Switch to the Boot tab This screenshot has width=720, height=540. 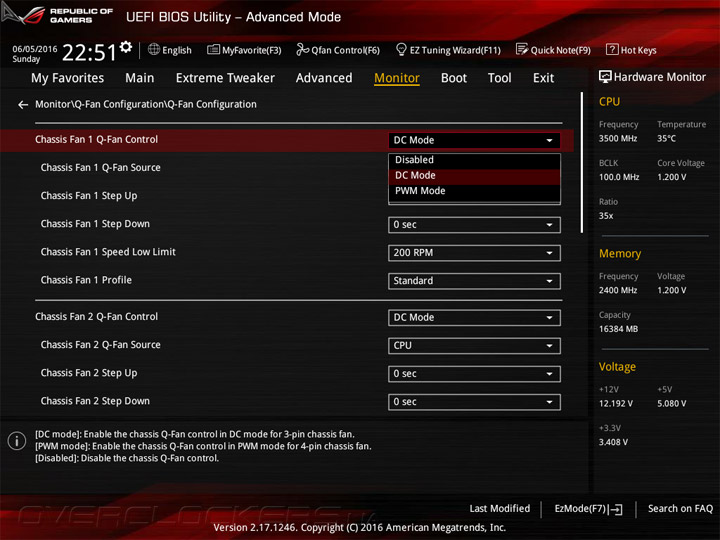point(454,78)
